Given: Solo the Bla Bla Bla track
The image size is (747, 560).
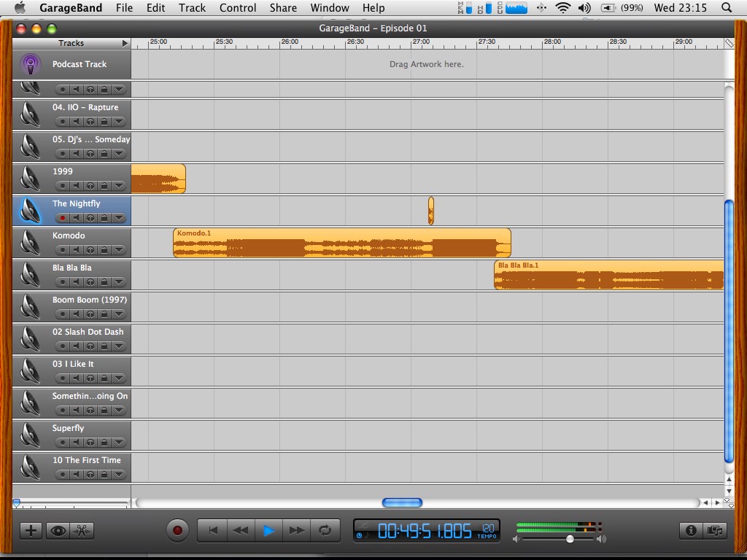Looking at the screenshot, I should tap(90, 282).
